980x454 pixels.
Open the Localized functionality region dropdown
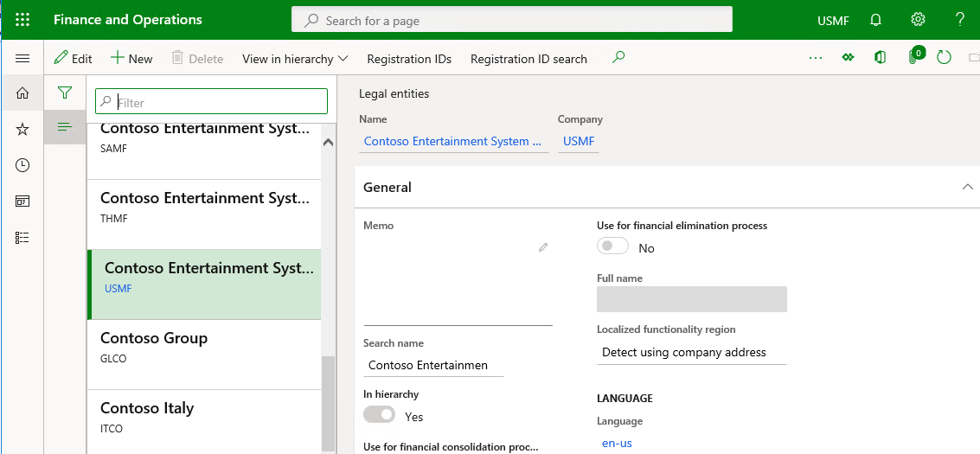click(692, 352)
